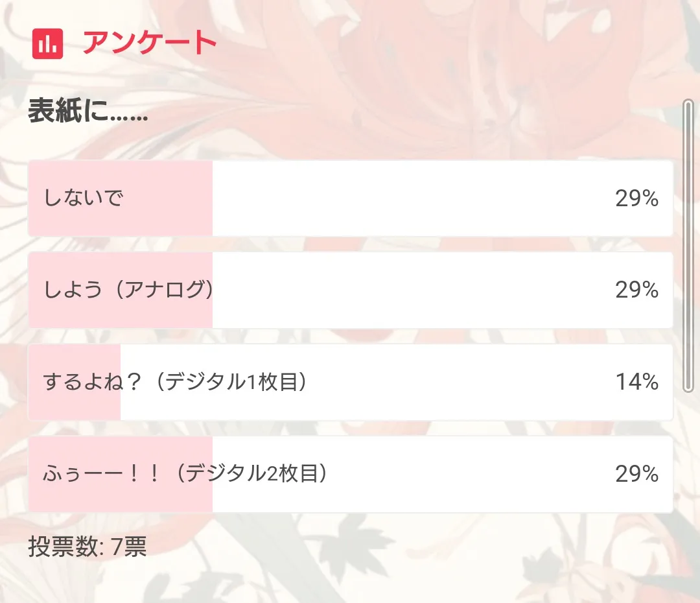
Task: Click the 14% result value
Action: 636,383
